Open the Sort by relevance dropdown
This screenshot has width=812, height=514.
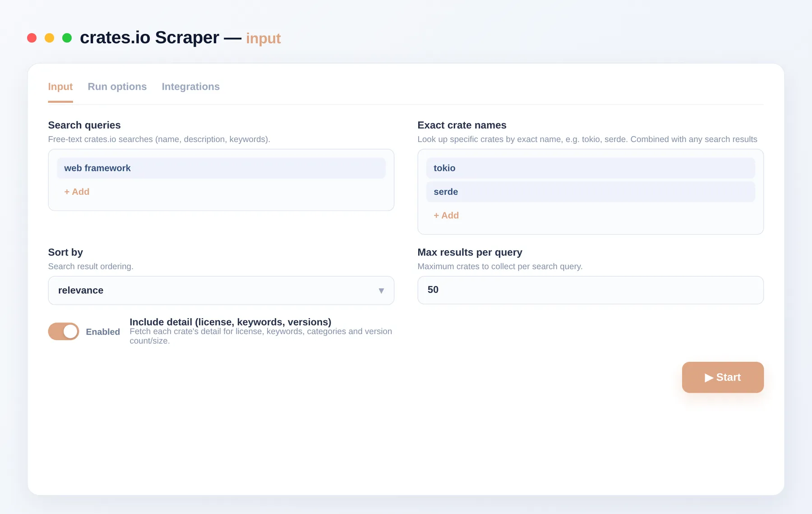coord(221,290)
